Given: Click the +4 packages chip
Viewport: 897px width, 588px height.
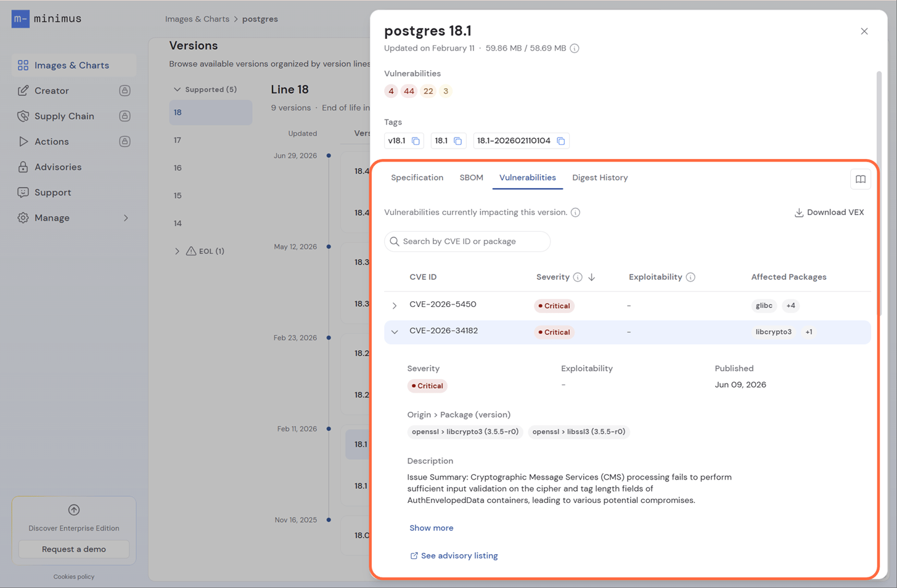Looking at the screenshot, I should [x=791, y=306].
